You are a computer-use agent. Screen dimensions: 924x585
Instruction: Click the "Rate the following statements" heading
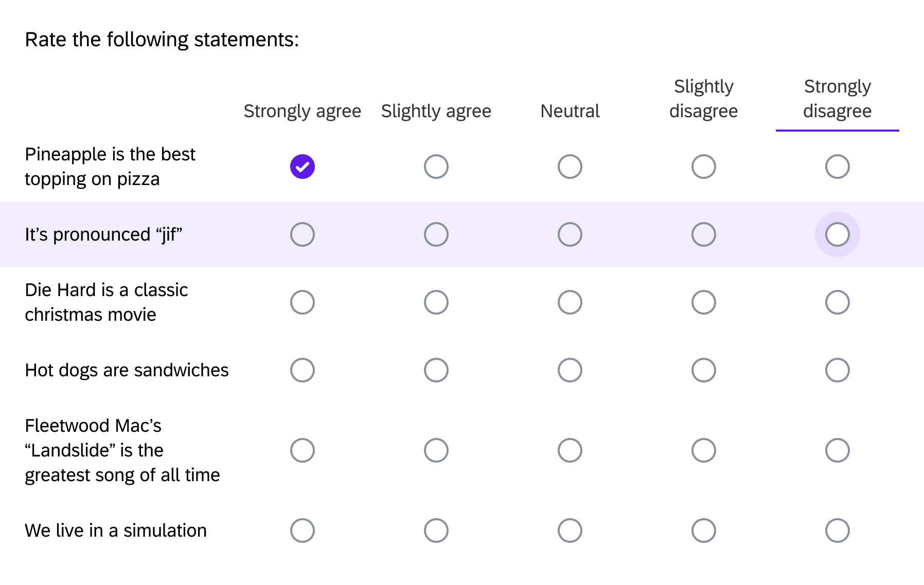pos(162,39)
